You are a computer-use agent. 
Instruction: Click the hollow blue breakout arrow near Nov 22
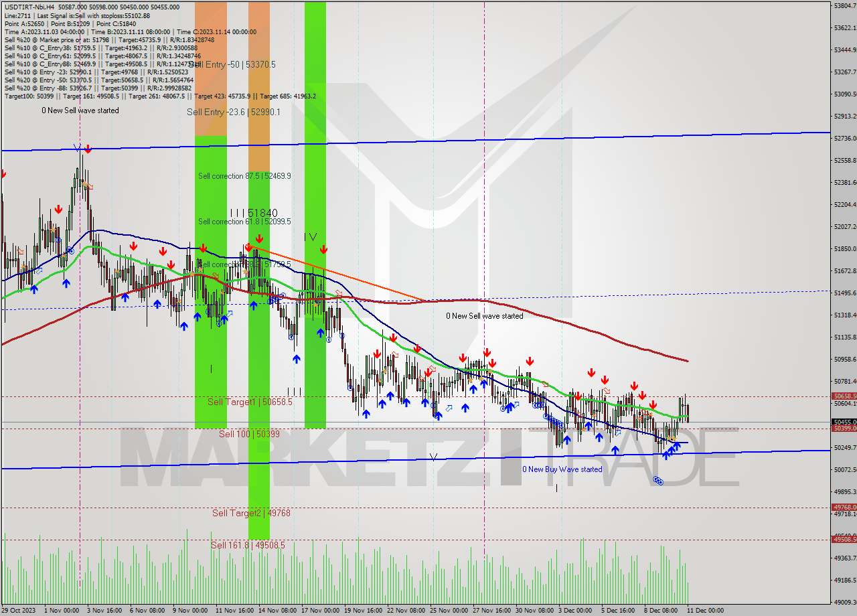(x=449, y=408)
